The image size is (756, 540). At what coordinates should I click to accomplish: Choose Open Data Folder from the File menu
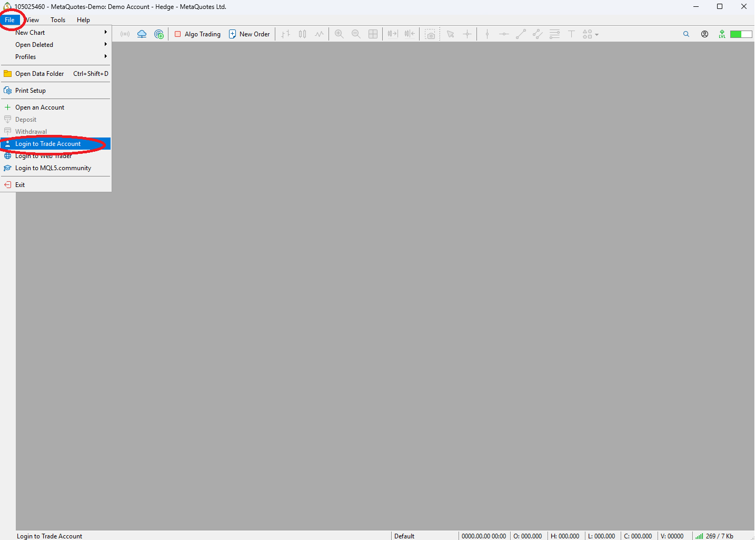[x=56, y=74]
